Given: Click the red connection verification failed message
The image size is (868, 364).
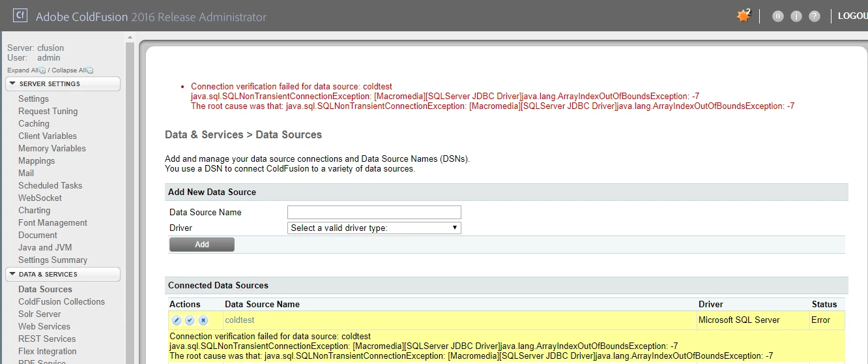Looking at the screenshot, I should (291, 86).
